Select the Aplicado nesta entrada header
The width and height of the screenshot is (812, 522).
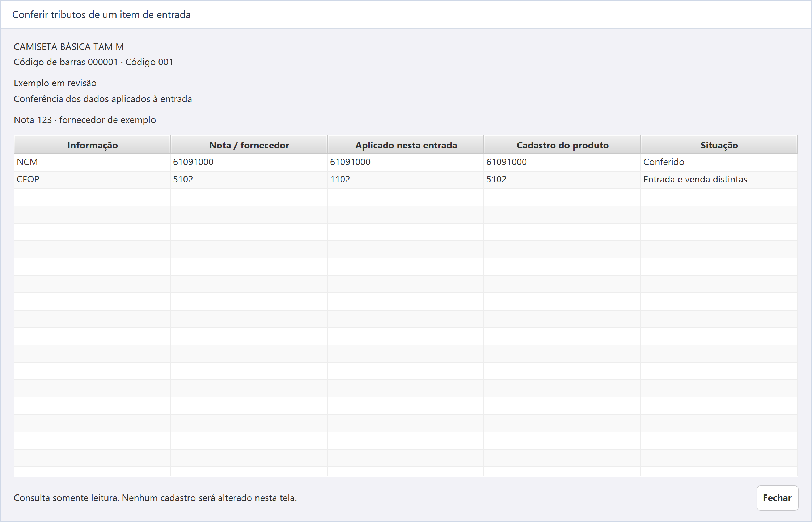[406, 145]
